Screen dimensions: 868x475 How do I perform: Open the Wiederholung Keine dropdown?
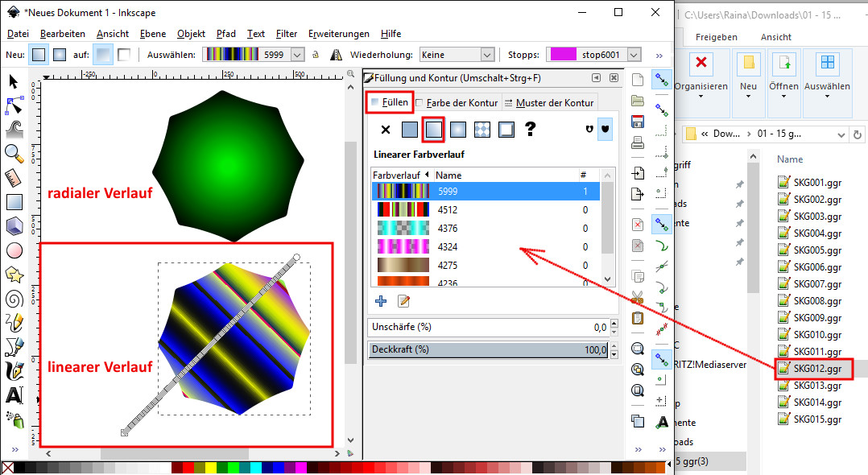487,55
